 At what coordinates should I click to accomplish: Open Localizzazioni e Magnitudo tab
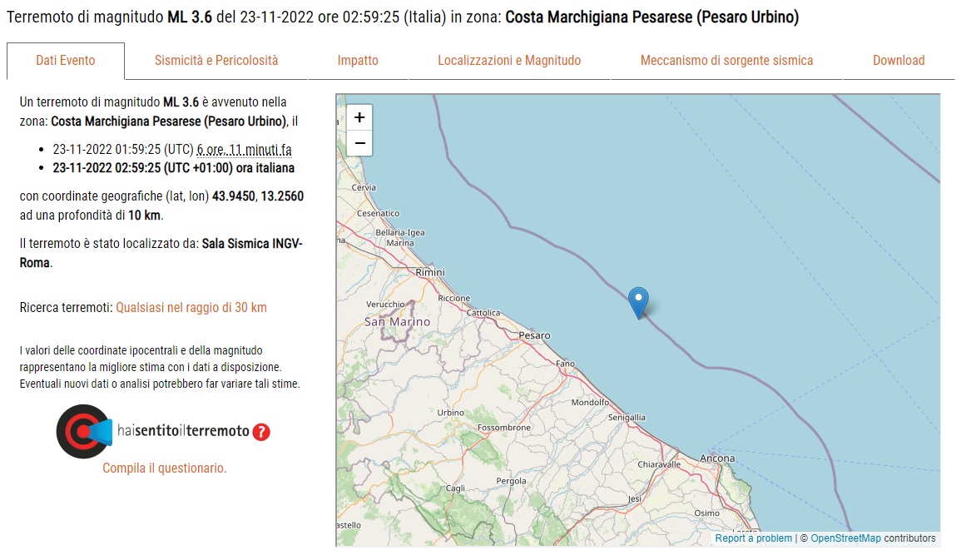509,61
